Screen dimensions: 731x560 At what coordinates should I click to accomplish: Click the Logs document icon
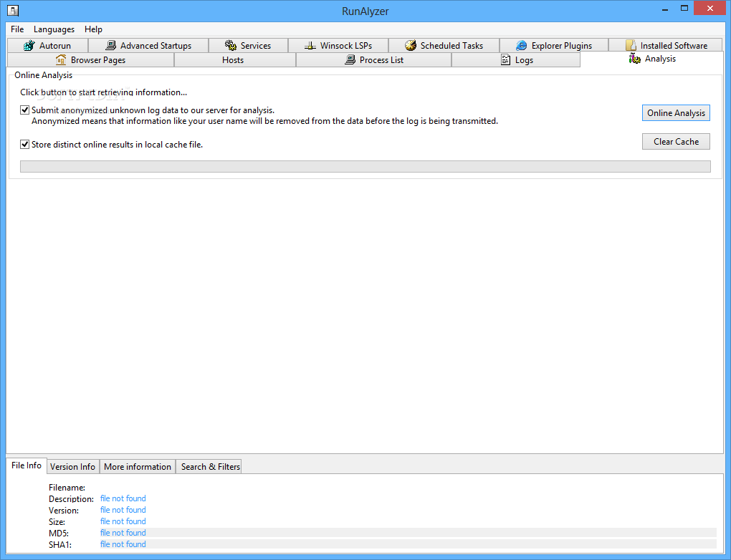pyautogui.click(x=505, y=59)
